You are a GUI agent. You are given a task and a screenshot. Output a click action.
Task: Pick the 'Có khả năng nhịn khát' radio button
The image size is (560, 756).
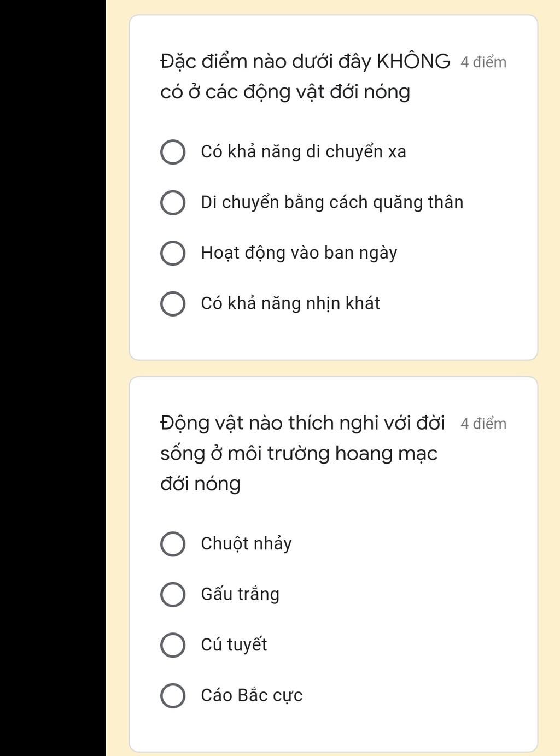(x=173, y=304)
